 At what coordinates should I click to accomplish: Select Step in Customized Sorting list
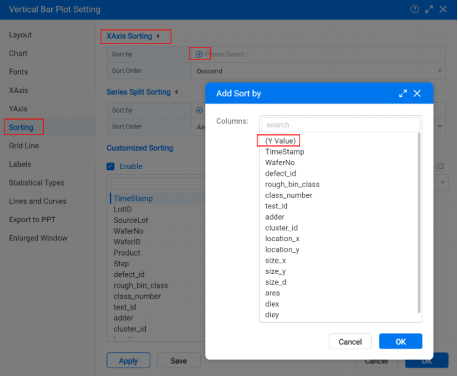121,264
